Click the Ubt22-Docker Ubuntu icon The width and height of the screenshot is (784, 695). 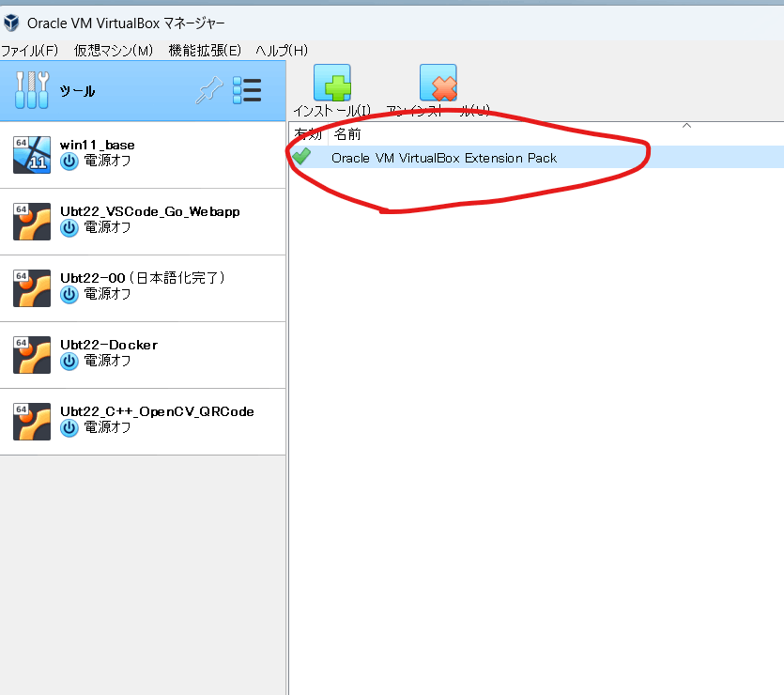[32, 355]
